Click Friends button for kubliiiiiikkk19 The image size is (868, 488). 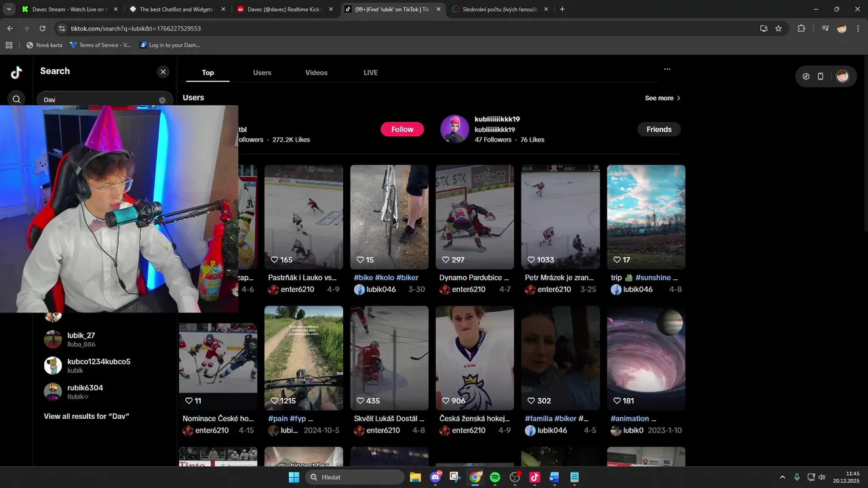[x=658, y=129]
